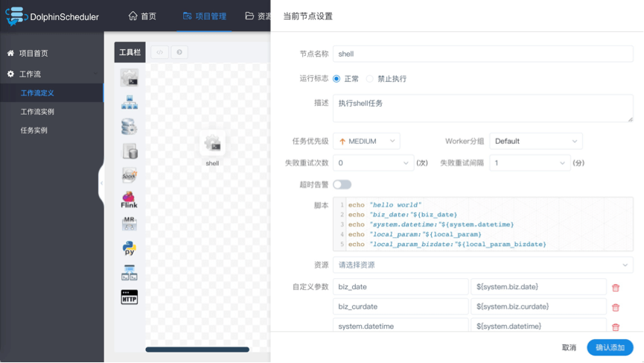Image resolution: width=644 pixels, height=363 pixels.
Task: Click the DolphinScheduler logo
Action: tap(52, 16)
